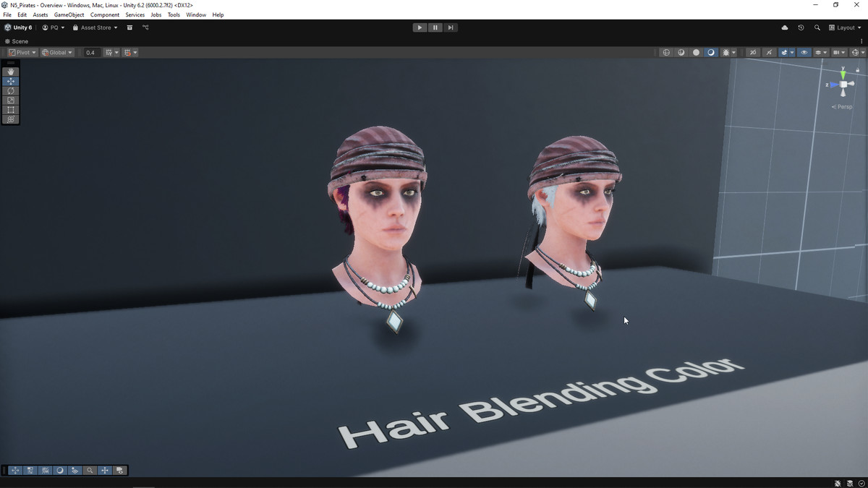868x488 pixels.
Task: Click the grid snap value field
Action: tap(90, 53)
